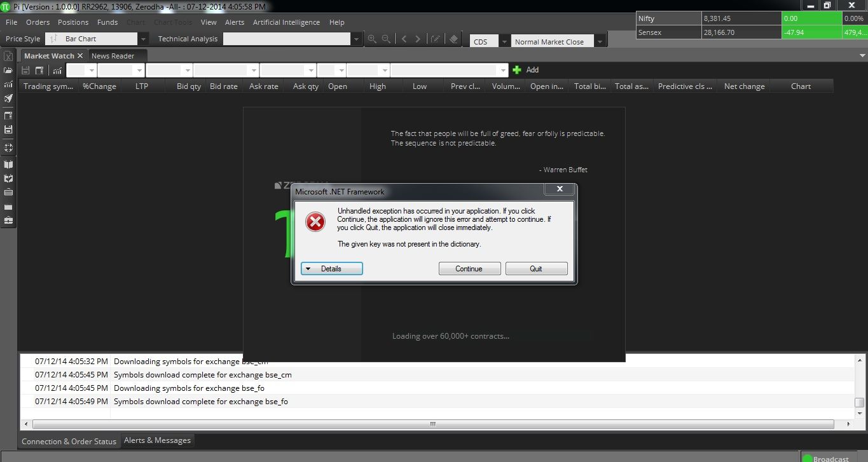Viewport: 868px width, 462px height.
Task: Click the Sensex change -47.94 cell
Action: tap(812, 32)
